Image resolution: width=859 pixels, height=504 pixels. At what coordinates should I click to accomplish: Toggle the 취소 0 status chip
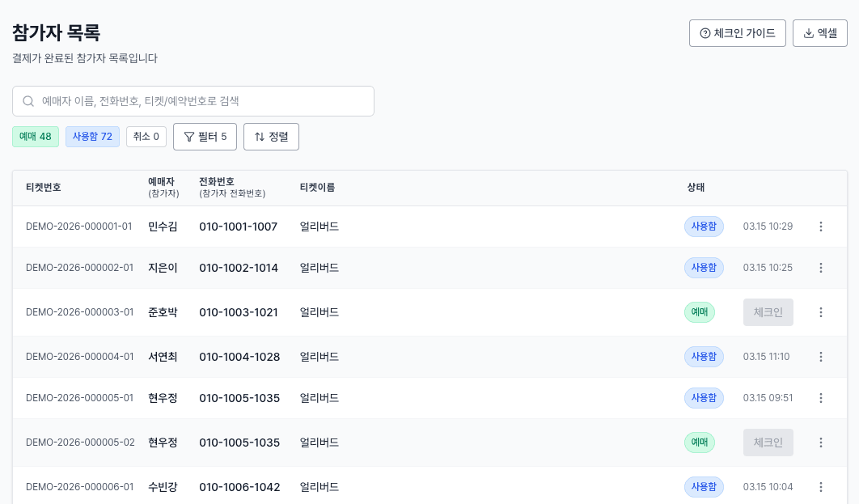tap(146, 137)
